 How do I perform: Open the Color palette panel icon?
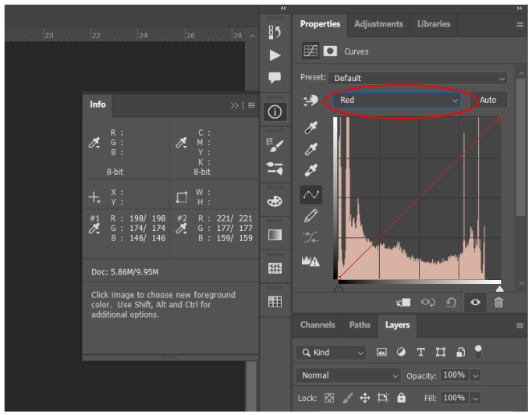click(x=275, y=201)
